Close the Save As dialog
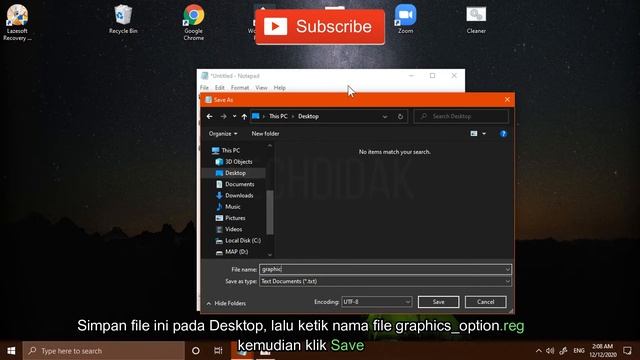Viewport: 640px width, 360px height. 507,100
